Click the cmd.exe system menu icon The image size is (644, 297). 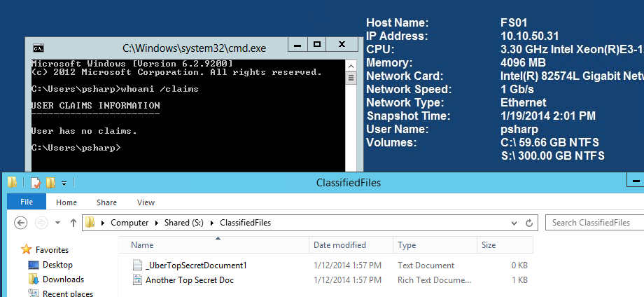pos(39,48)
